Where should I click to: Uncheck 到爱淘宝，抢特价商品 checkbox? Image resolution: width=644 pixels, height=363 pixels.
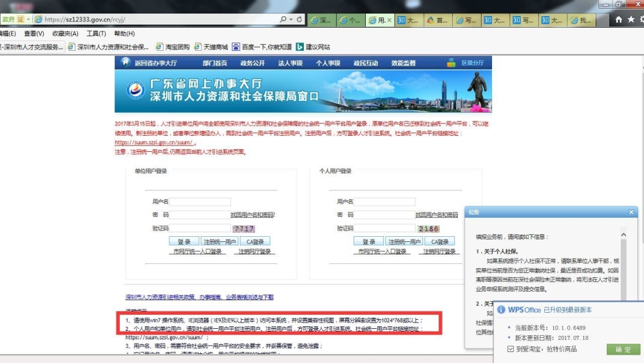point(511,349)
